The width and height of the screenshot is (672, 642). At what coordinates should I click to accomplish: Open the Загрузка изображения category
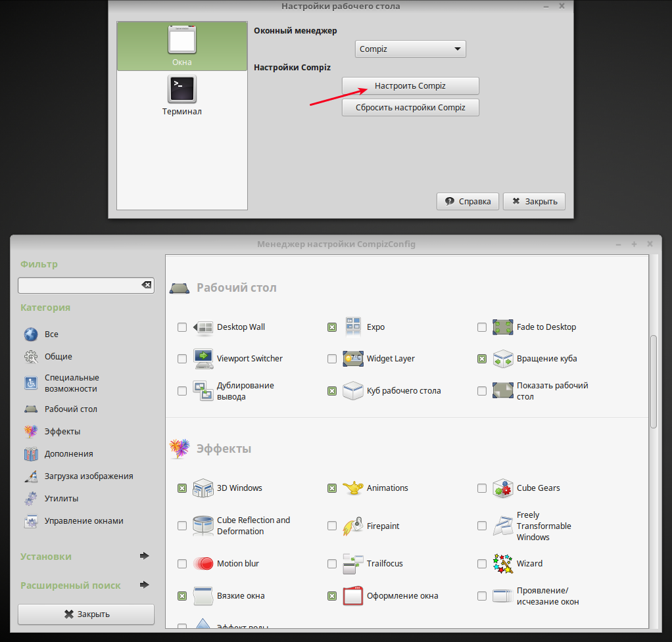[x=79, y=476]
